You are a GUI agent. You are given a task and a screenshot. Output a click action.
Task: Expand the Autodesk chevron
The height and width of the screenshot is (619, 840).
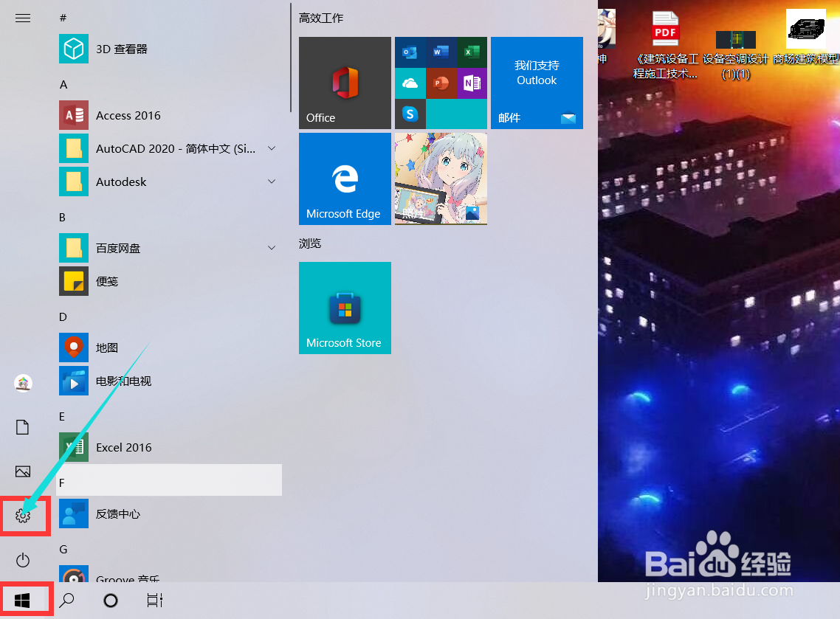272,181
